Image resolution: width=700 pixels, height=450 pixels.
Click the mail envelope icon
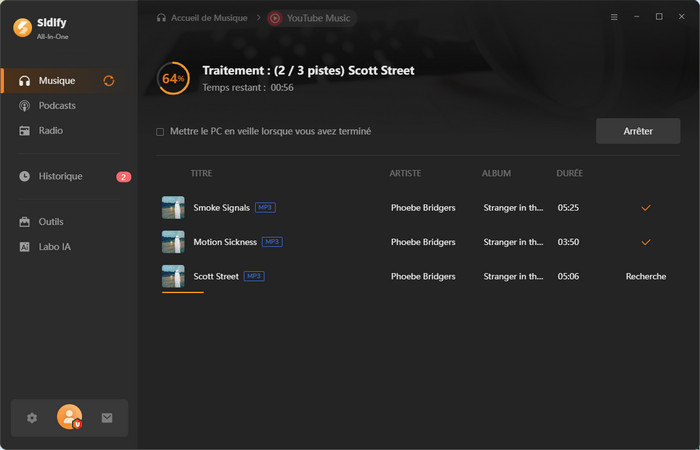pos(107,418)
